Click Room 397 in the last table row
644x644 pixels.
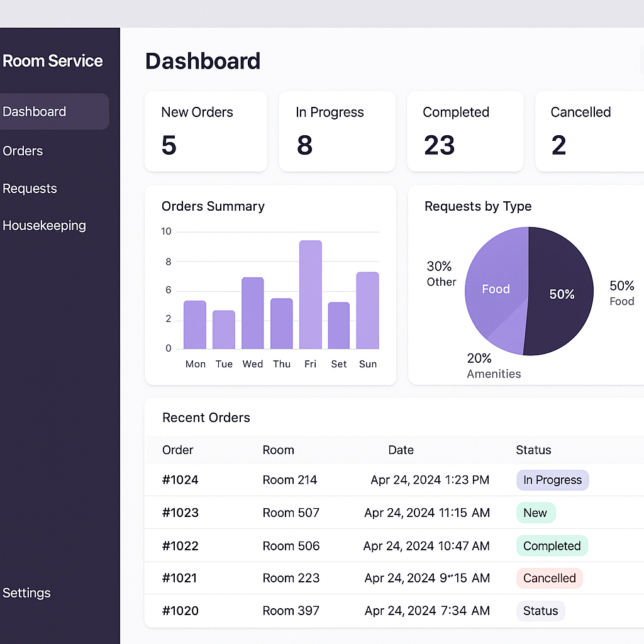coord(291,611)
